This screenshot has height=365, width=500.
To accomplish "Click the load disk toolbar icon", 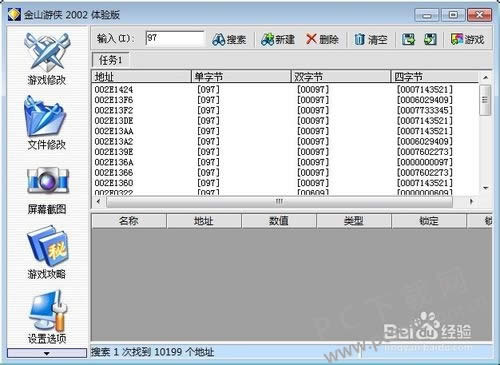I will click(x=430, y=39).
